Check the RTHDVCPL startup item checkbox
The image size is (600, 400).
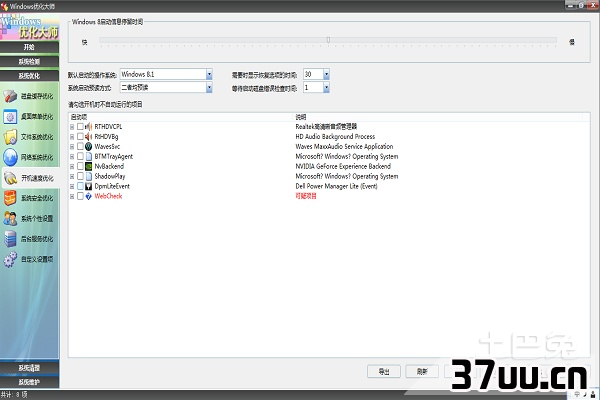80,126
